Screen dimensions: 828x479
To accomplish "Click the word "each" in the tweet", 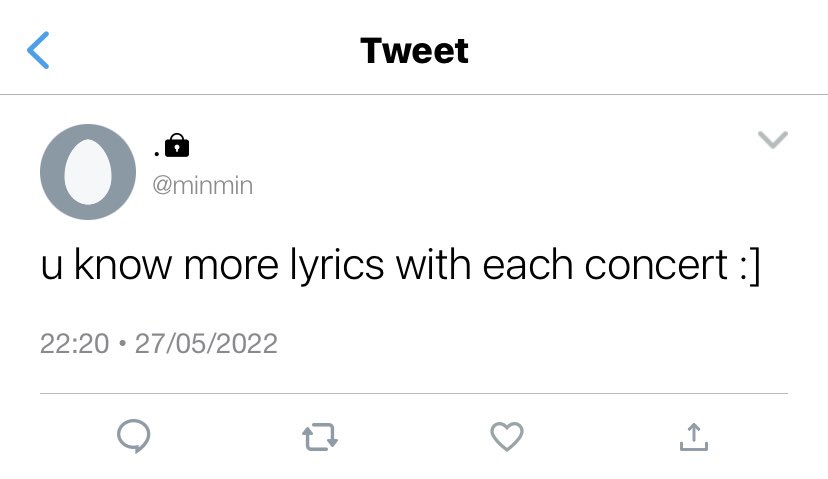I will [x=528, y=264].
